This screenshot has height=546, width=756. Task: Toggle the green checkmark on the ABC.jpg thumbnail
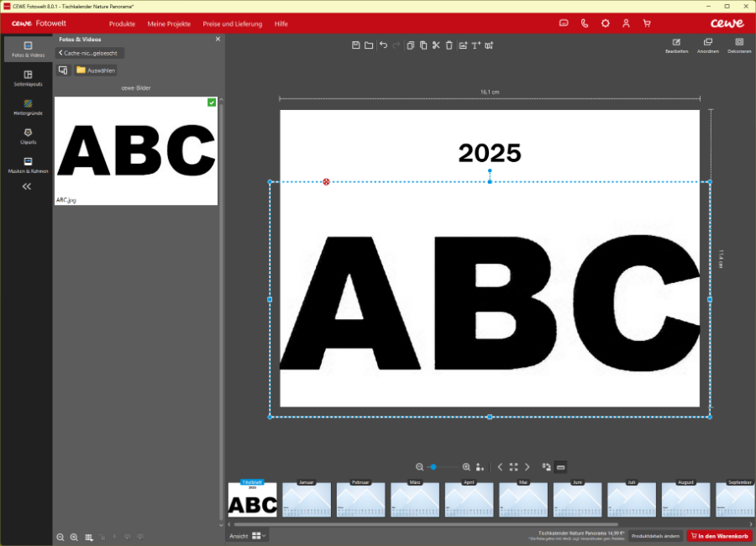212,102
